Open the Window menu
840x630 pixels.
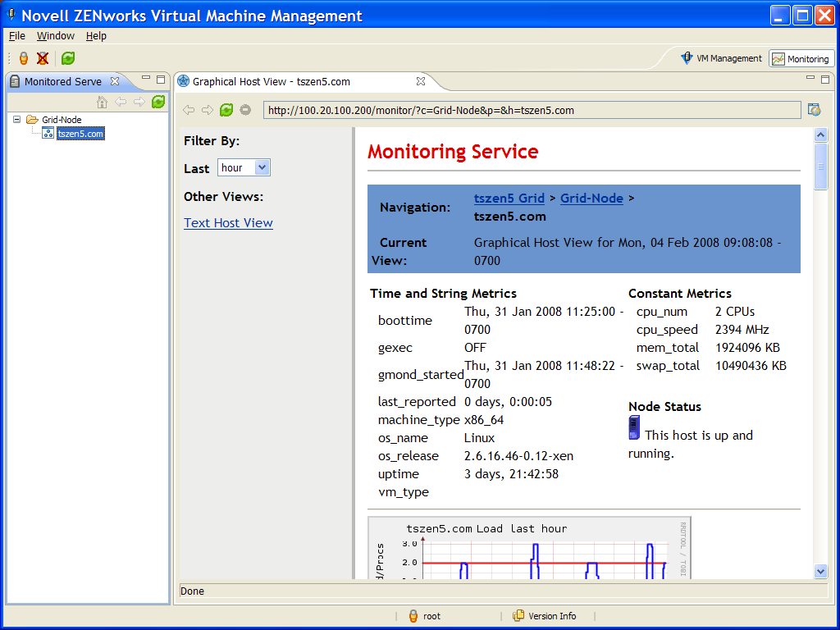(55, 35)
